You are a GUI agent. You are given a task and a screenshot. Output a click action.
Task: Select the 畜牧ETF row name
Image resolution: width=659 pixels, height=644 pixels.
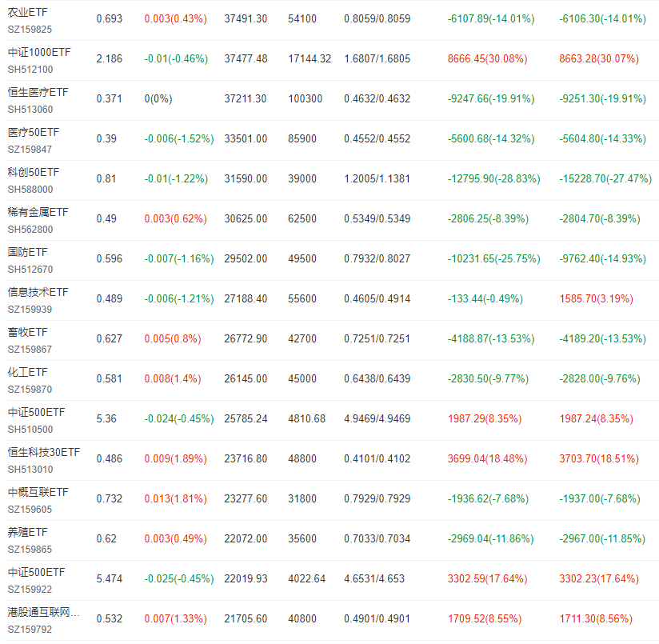[x=28, y=333]
